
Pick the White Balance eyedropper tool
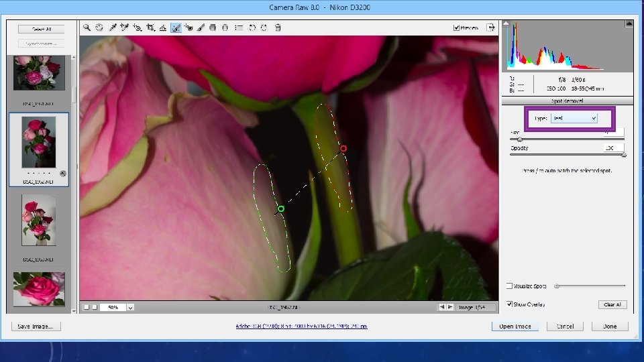[112, 27]
